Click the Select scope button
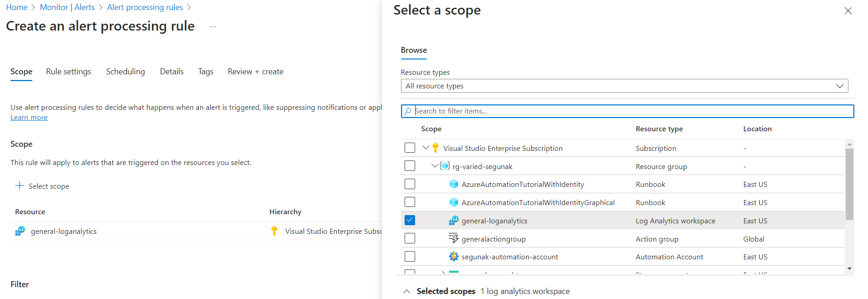 42,186
